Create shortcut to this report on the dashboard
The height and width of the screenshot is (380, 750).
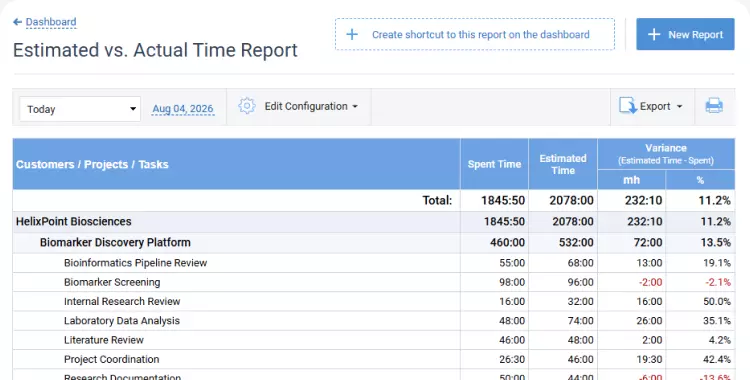(x=475, y=34)
